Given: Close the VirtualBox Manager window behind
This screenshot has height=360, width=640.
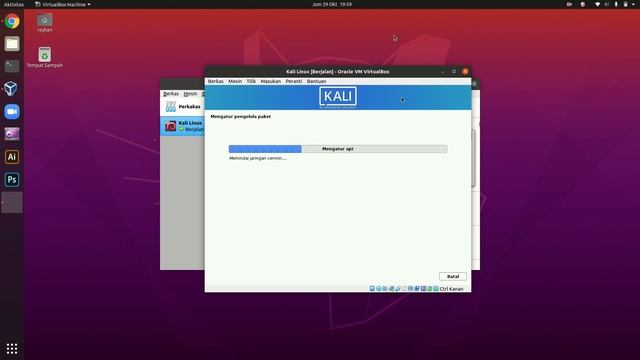Looking at the screenshot, I should [474, 84].
